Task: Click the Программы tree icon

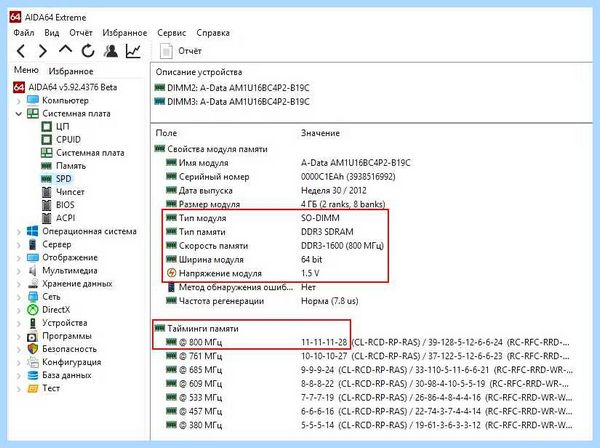Action: click(32, 336)
